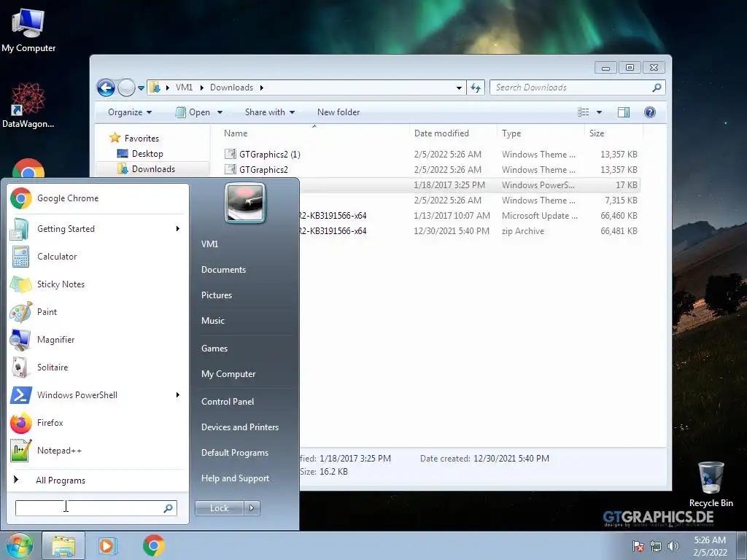This screenshot has width=747, height=560.
Task: Click Open in Explorer toolbar
Action: (193, 112)
